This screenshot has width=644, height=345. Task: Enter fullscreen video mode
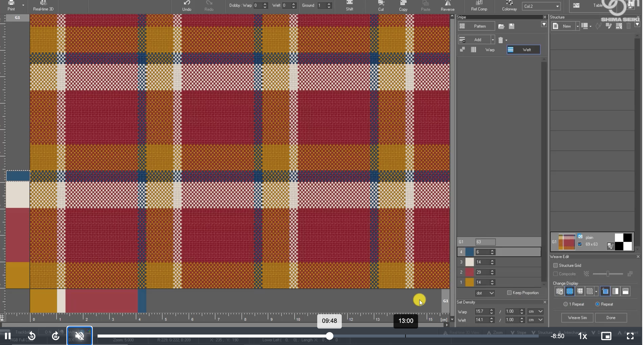(x=630, y=336)
